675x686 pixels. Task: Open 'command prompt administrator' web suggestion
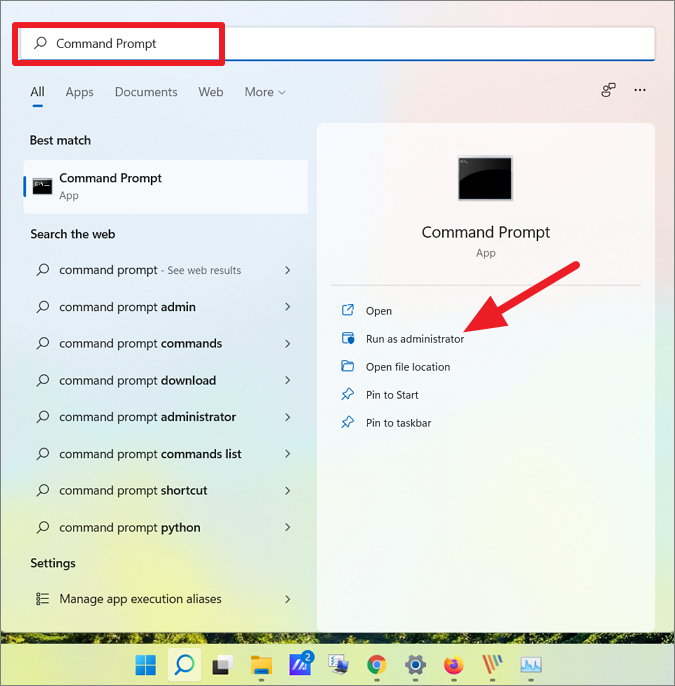tap(164, 417)
